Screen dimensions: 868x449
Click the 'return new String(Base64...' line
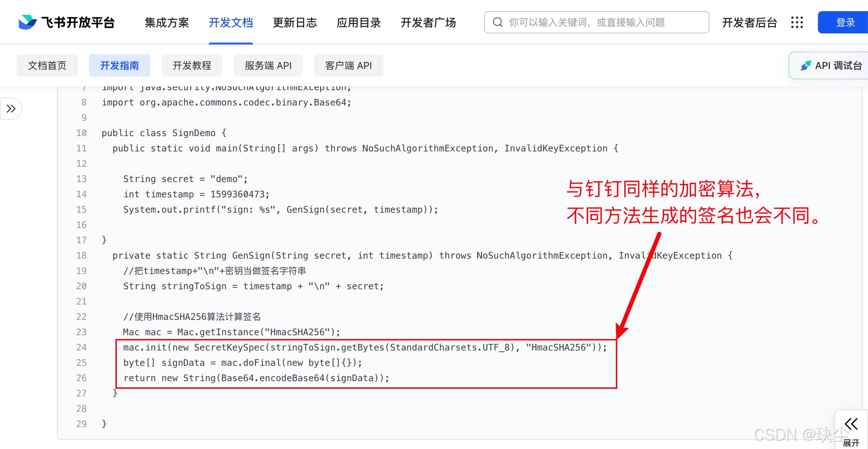point(256,378)
